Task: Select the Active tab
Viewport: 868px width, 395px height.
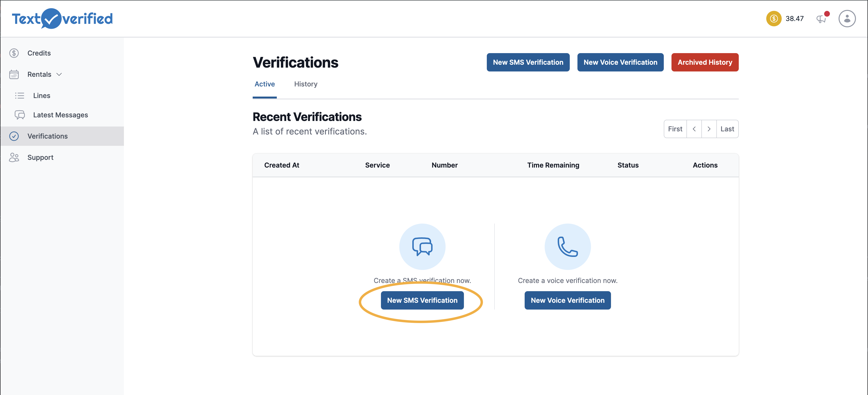Action: click(x=264, y=84)
